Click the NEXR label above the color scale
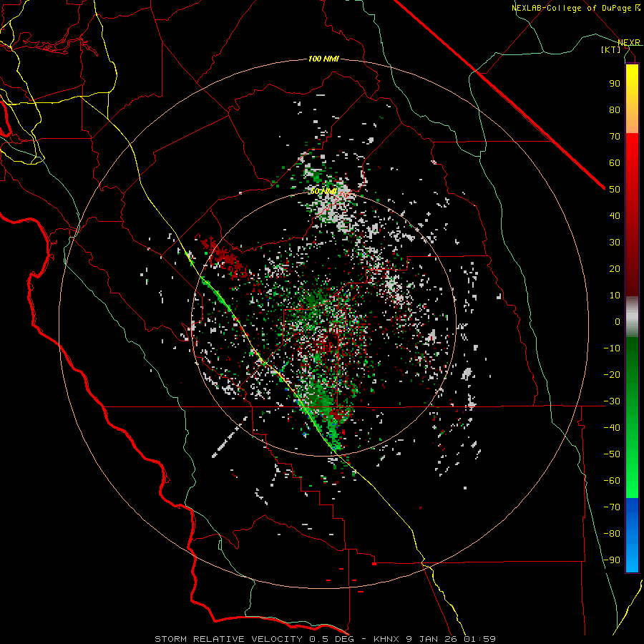This screenshot has width=644, height=644. [x=629, y=42]
